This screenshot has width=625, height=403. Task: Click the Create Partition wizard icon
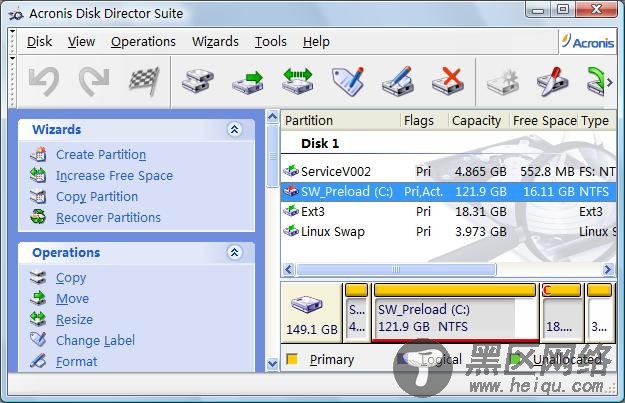point(38,154)
